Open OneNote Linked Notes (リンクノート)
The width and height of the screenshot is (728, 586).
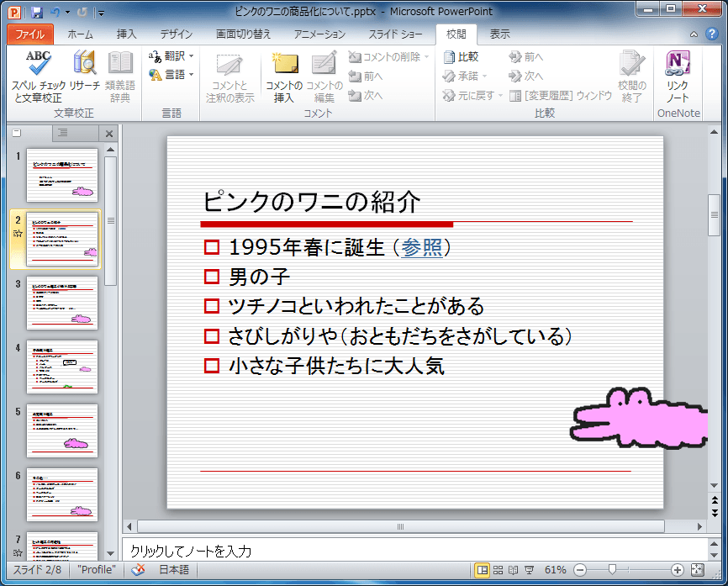tap(678, 77)
